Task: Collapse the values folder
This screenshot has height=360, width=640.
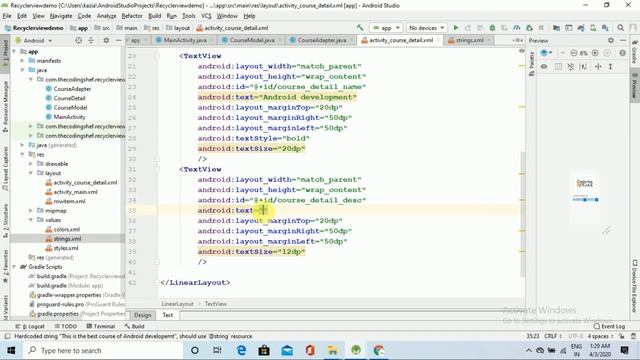Action: [x=31, y=220]
